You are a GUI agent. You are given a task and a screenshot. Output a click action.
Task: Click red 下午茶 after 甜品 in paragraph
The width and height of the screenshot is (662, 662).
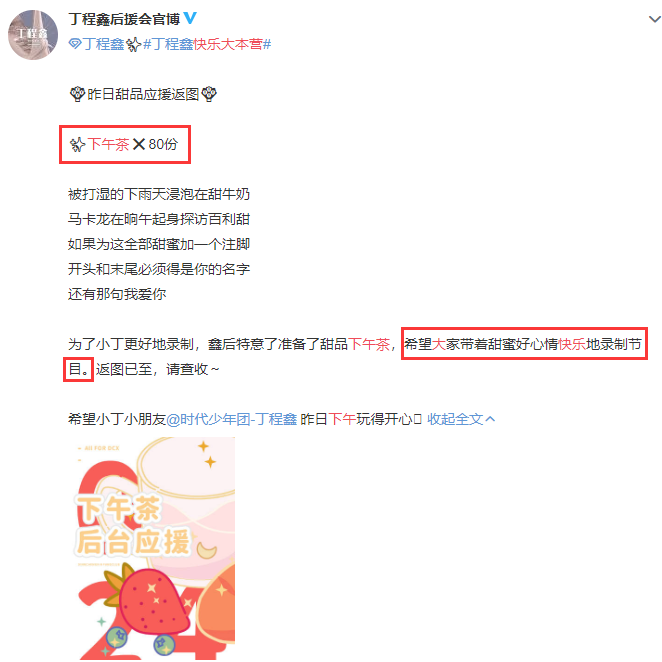point(369,344)
